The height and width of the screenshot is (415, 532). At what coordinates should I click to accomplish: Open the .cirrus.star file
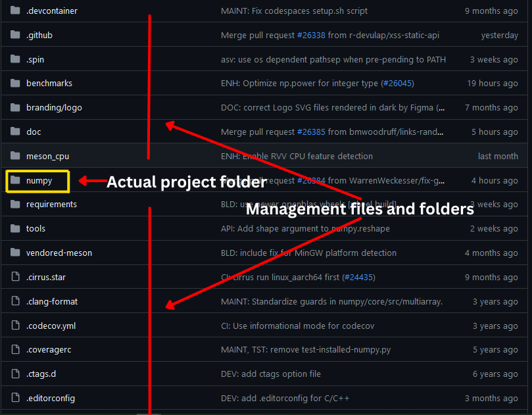click(46, 278)
